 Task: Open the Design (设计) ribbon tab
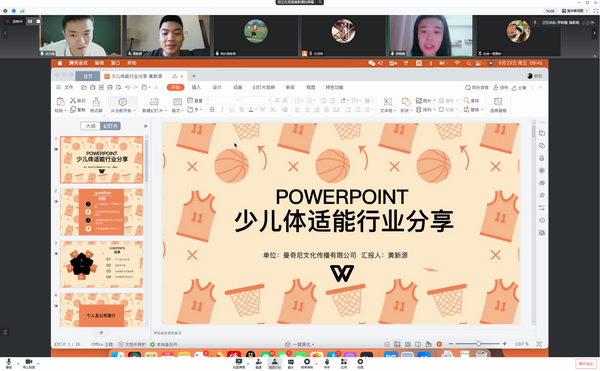(x=217, y=87)
